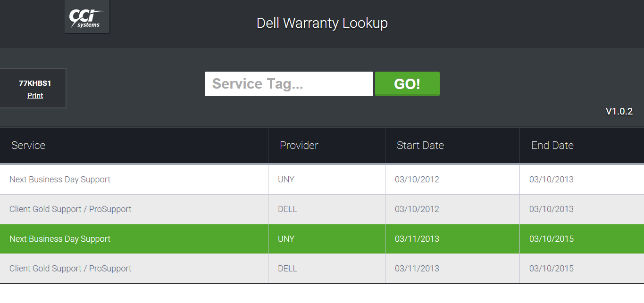Click the Service Tag input field

tap(288, 83)
